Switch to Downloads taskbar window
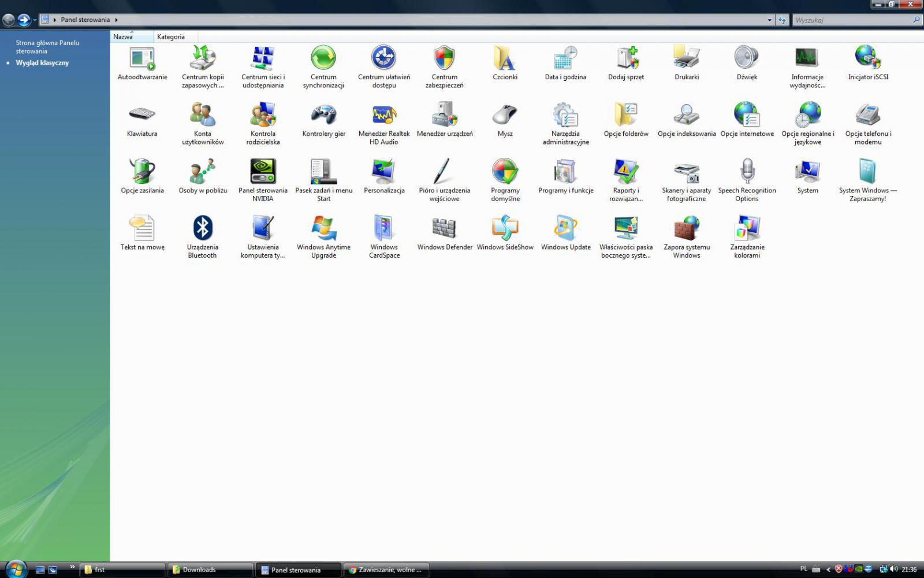Screen dimensions: 924x578 click(x=210, y=569)
